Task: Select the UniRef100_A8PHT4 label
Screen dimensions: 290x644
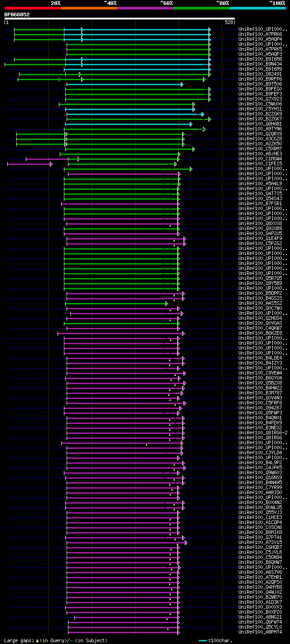Action: click(x=260, y=632)
